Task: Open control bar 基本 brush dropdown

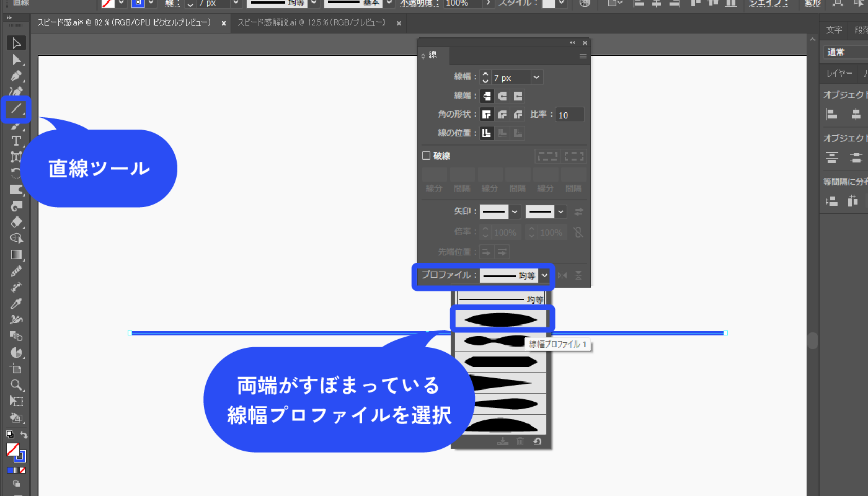Action: 388,3
